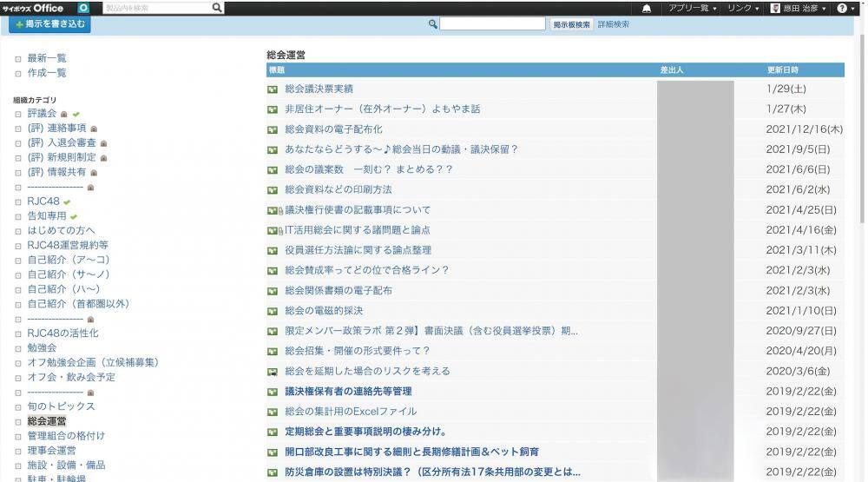Open 作成一覧 in the sidebar
The height and width of the screenshot is (482, 868).
click(x=47, y=73)
